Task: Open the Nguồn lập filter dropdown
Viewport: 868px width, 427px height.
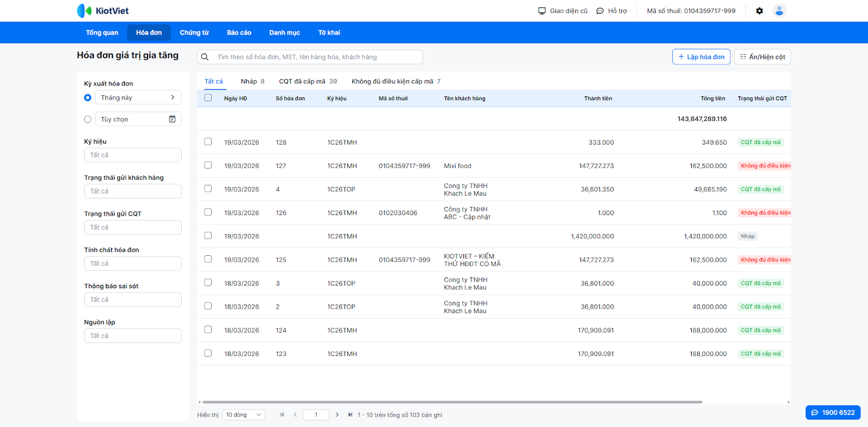Action: [132, 336]
